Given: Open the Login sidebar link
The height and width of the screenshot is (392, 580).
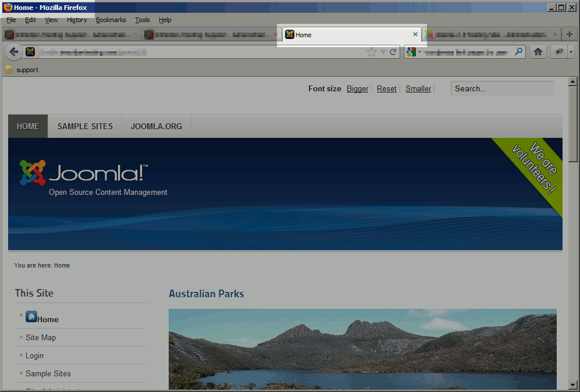Looking at the screenshot, I should tap(34, 355).
